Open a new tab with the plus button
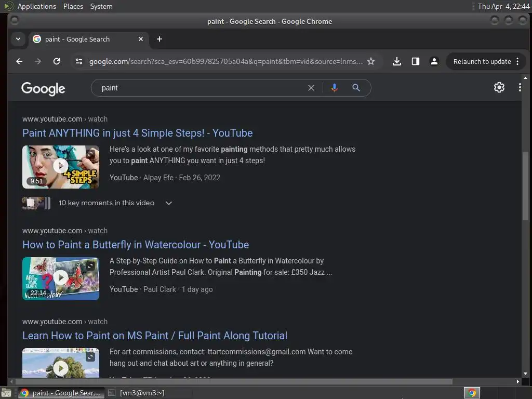 tap(159, 39)
